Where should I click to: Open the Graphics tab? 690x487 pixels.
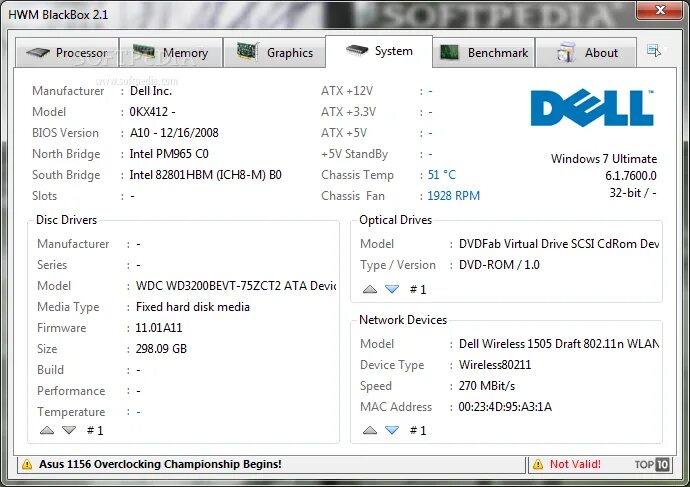275,52
